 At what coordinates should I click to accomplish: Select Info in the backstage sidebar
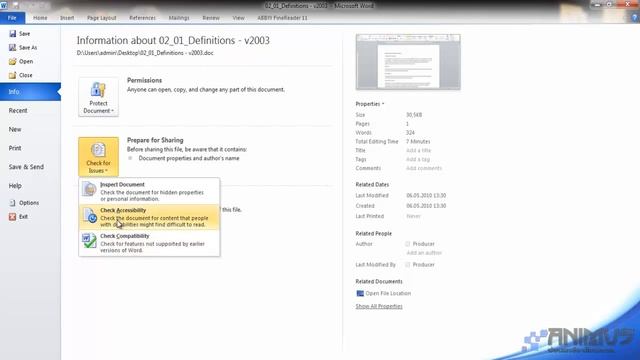click(30, 92)
